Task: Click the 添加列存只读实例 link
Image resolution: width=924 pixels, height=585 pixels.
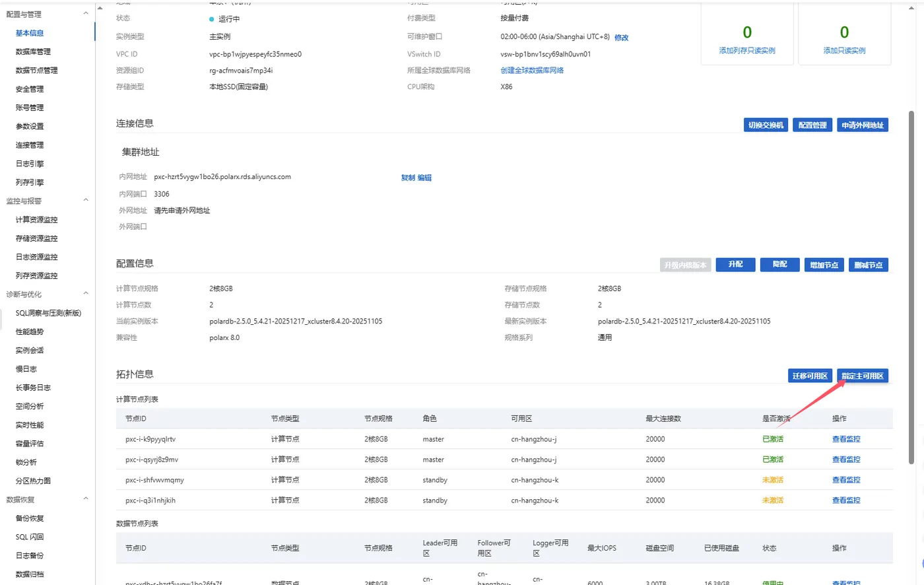Action: pyautogui.click(x=747, y=50)
